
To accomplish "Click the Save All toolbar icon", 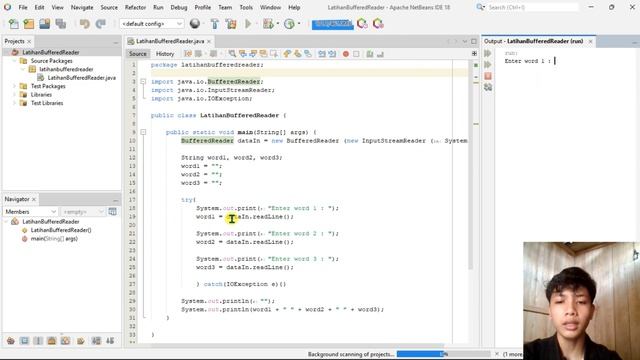I will point(61,24).
